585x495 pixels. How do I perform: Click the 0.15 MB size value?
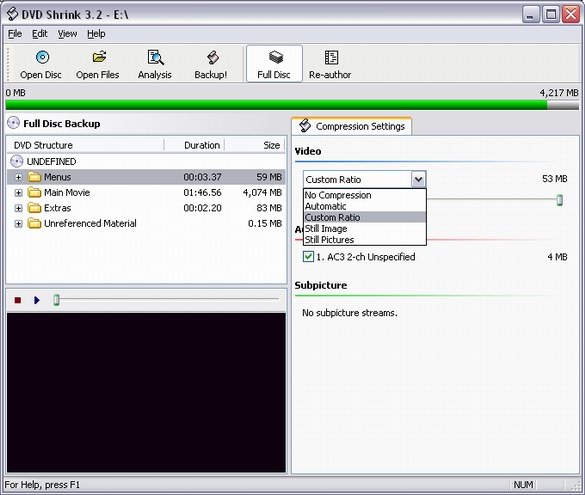tap(265, 223)
